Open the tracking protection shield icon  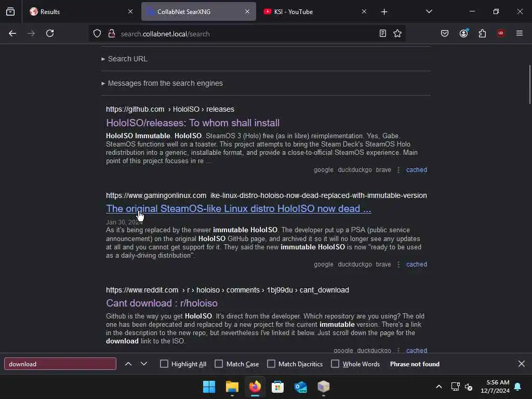[97, 33]
